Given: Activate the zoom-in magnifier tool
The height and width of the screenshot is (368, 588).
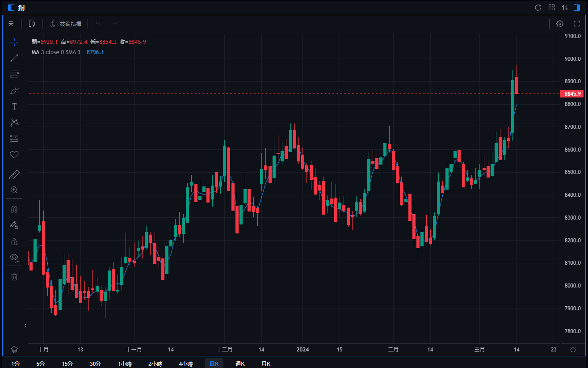Looking at the screenshot, I should (14, 190).
